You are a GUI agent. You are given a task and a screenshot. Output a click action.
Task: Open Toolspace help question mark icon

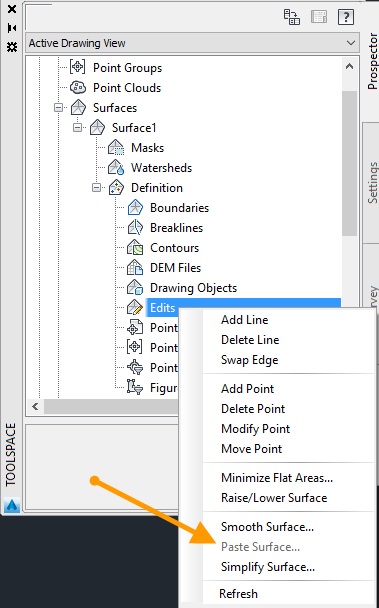(x=346, y=17)
